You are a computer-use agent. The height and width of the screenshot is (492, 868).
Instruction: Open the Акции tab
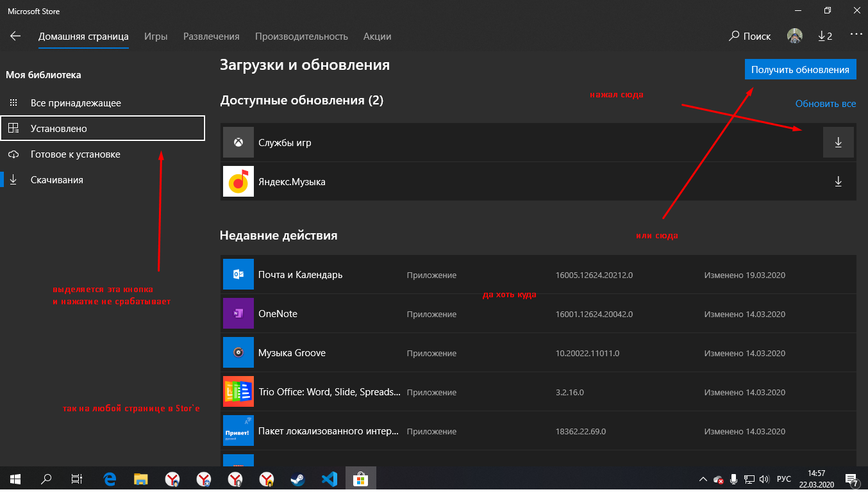(378, 37)
